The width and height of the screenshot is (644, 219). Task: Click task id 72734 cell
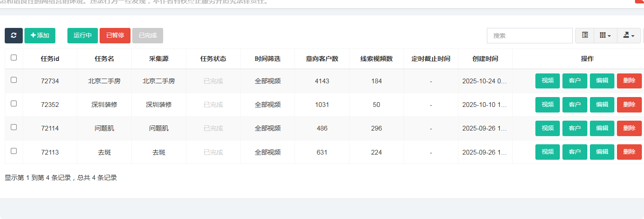pyautogui.click(x=50, y=81)
